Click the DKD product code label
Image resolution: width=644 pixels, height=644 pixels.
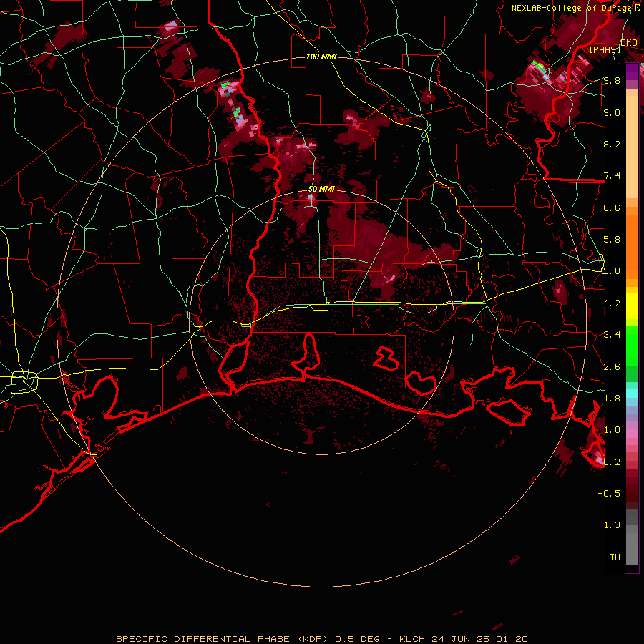coord(628,43)
